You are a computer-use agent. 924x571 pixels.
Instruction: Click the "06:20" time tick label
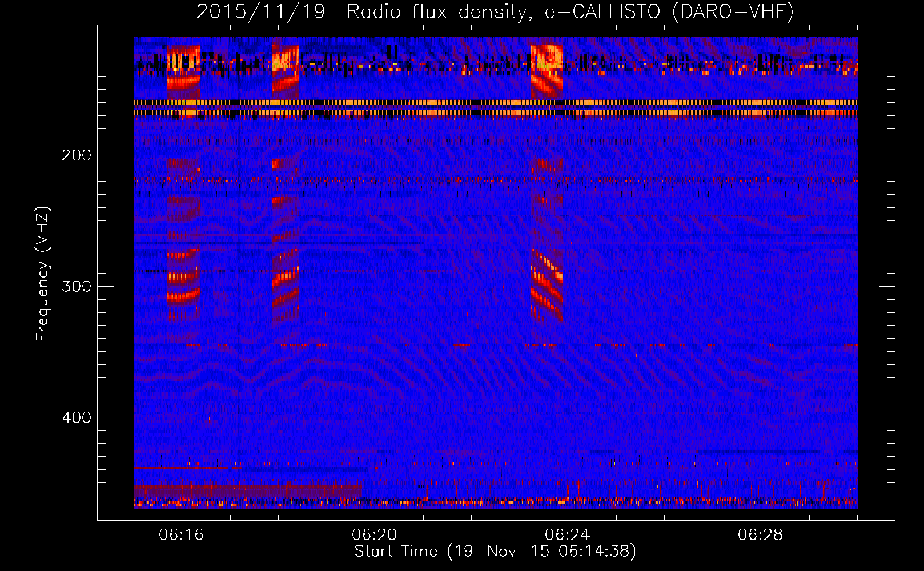(375, 534)
